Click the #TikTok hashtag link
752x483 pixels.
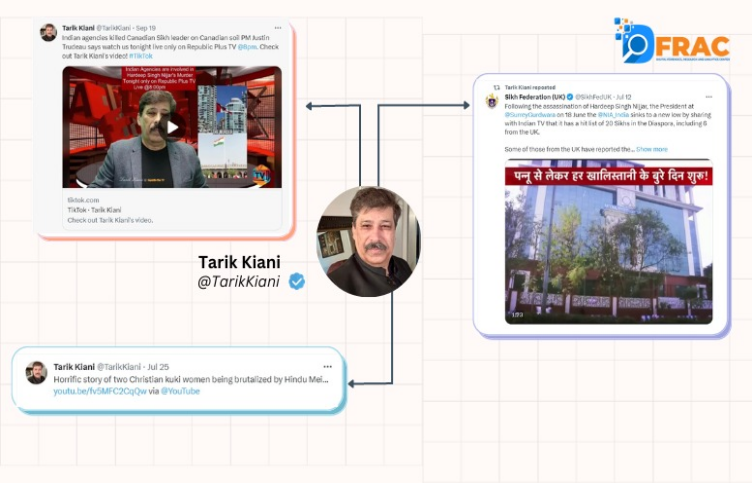pyautogui.click(x=141, y=56)
